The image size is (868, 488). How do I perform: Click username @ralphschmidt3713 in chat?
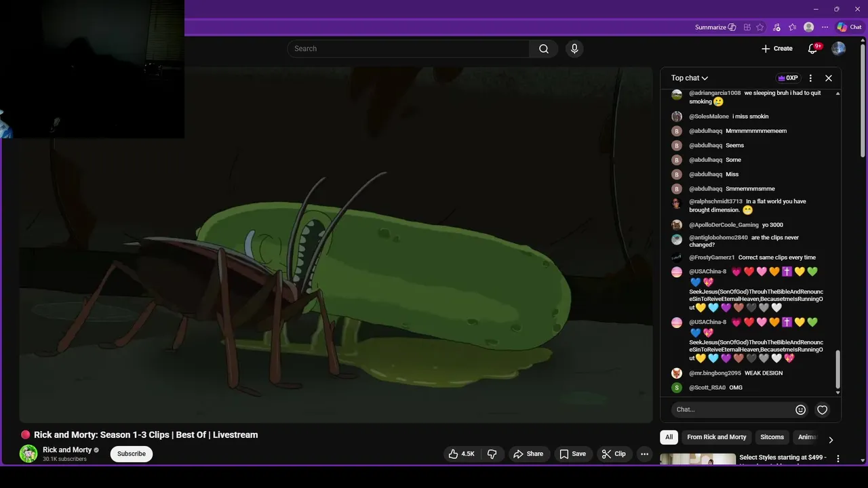click(x=715, y=201)
